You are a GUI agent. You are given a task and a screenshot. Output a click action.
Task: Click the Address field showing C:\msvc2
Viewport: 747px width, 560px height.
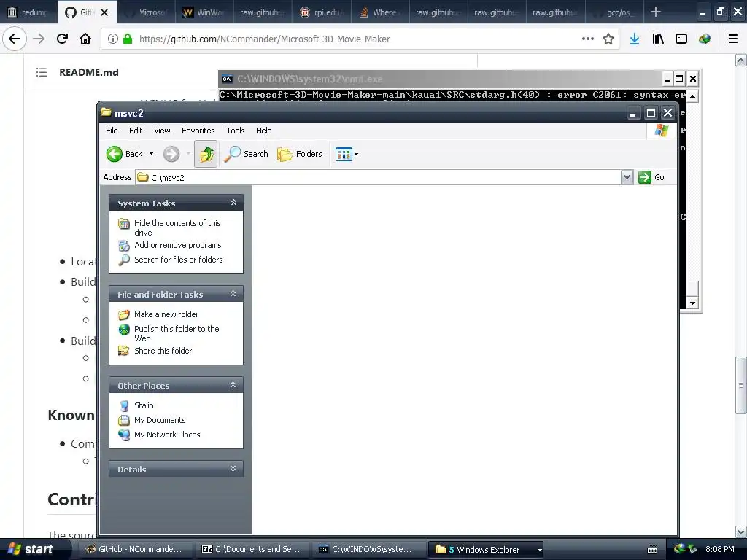tap(379, 177)
